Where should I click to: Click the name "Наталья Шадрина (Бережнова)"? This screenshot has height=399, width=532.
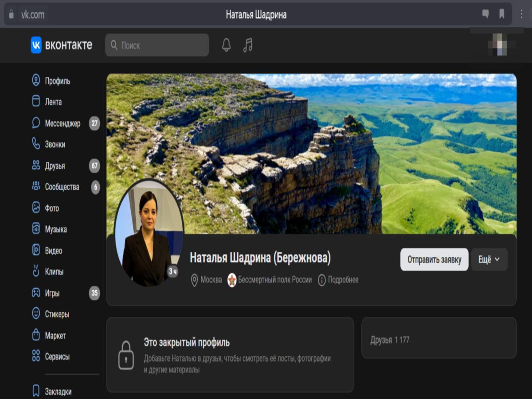[260, 258]
